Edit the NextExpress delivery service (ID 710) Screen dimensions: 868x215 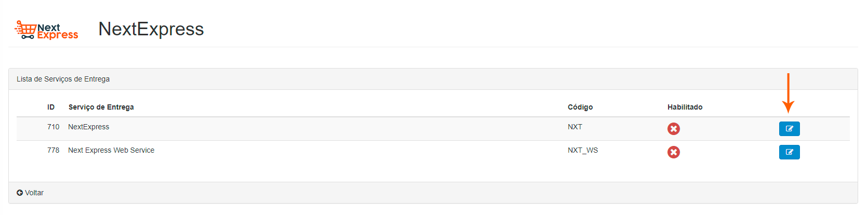pos(789,129)
